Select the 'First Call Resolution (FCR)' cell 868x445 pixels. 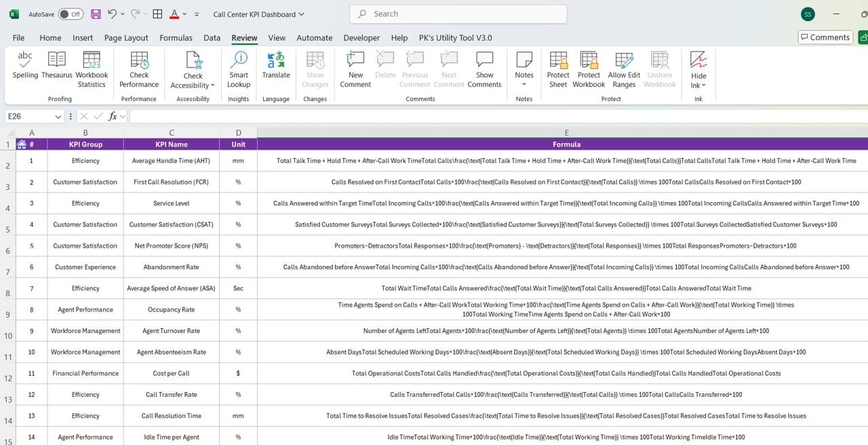172,182
